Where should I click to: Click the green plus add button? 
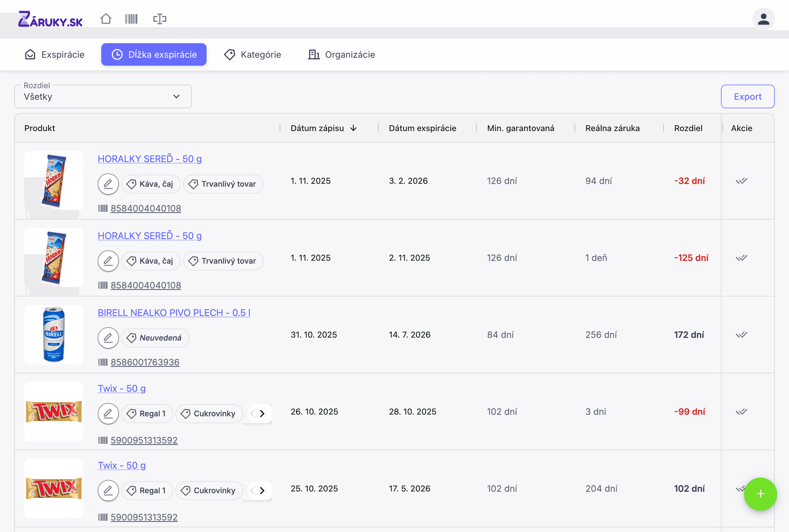[760, 494]
